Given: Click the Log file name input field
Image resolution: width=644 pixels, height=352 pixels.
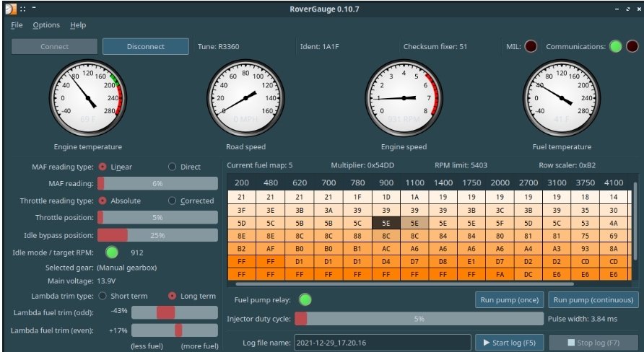Looking at the screenshot, I should tap(381, 342).
